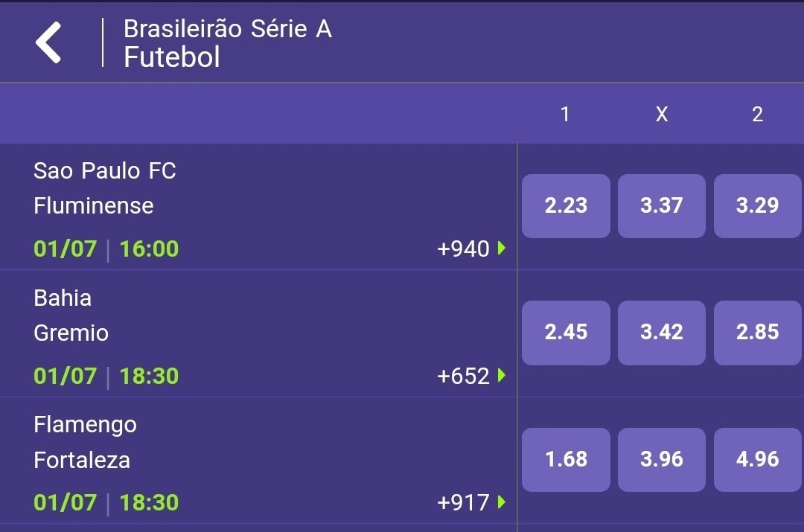Choose 2.45 odds for Bahia win
This screenshot has height=532, width=804.
point(566,333)
